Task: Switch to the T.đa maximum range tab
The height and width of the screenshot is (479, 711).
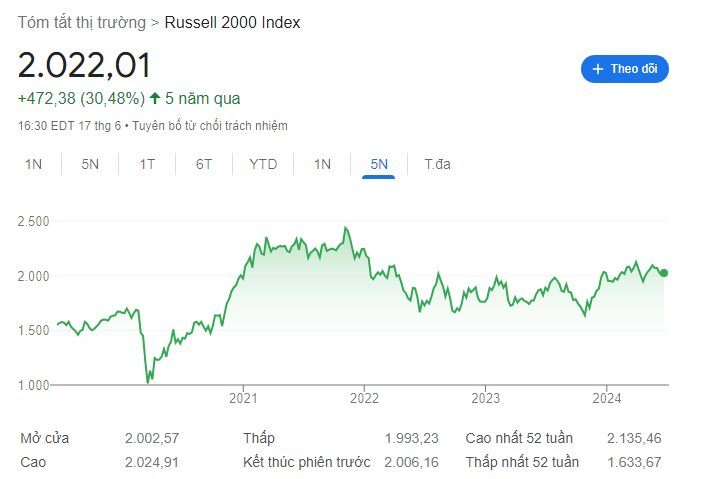Action: pos(437,164)
